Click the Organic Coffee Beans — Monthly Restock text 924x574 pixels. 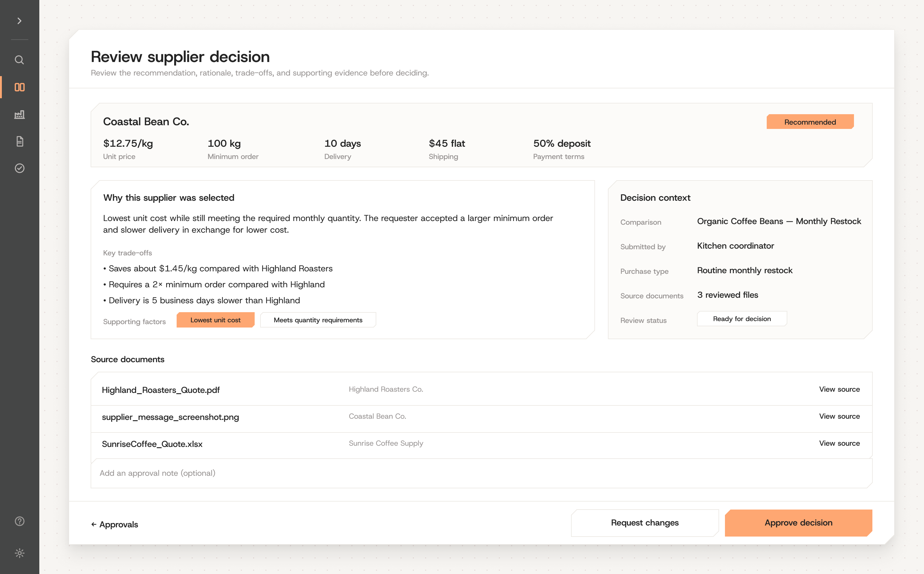click(779, 221)
